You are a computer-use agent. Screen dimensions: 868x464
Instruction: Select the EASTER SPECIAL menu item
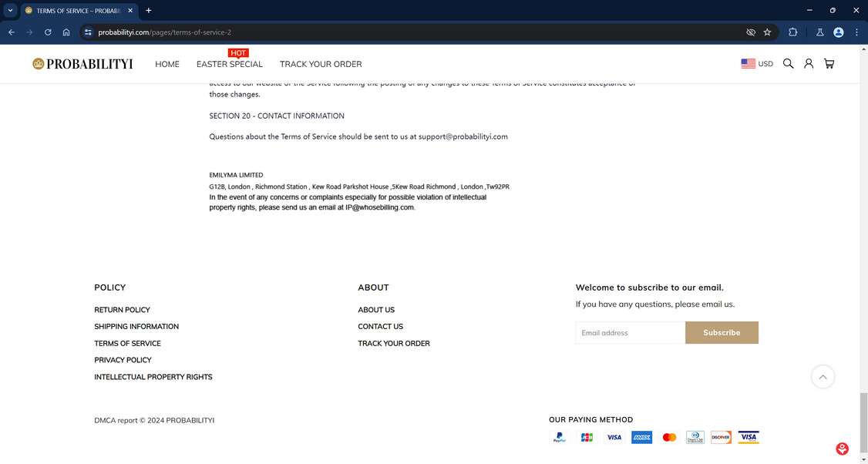pos(229,64)
